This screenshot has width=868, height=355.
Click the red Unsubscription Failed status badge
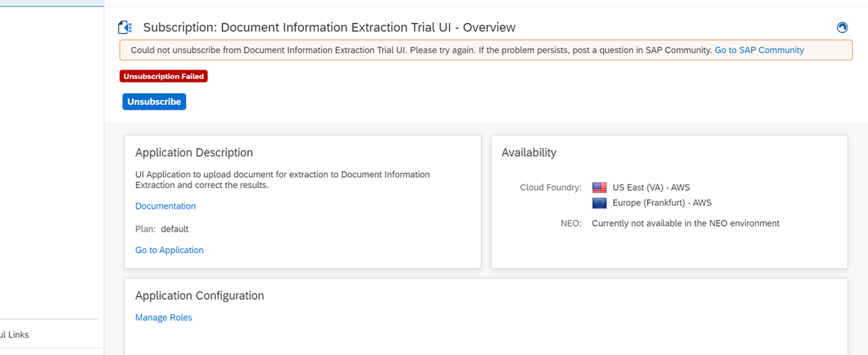pyautogui.click(x=164, y=76)
